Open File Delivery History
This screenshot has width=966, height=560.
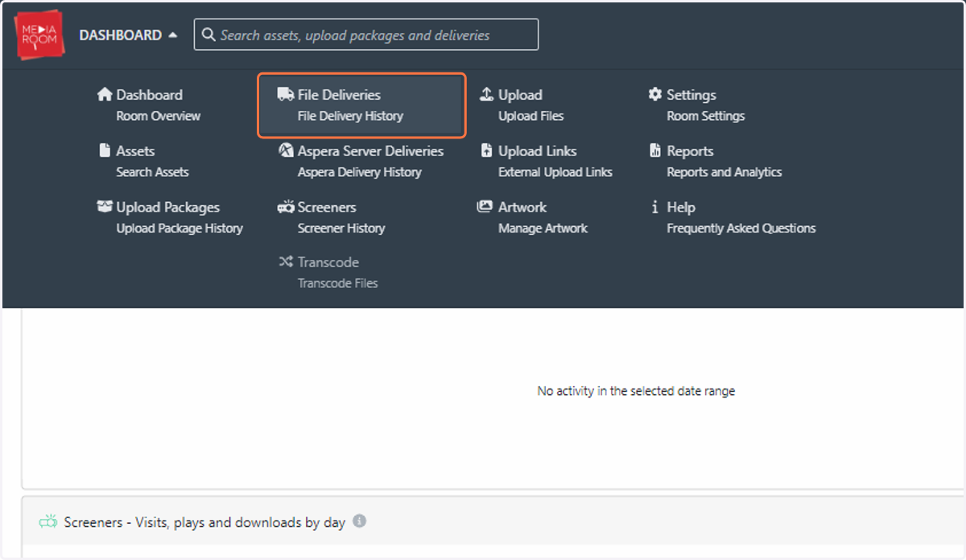tap(350, 116)
